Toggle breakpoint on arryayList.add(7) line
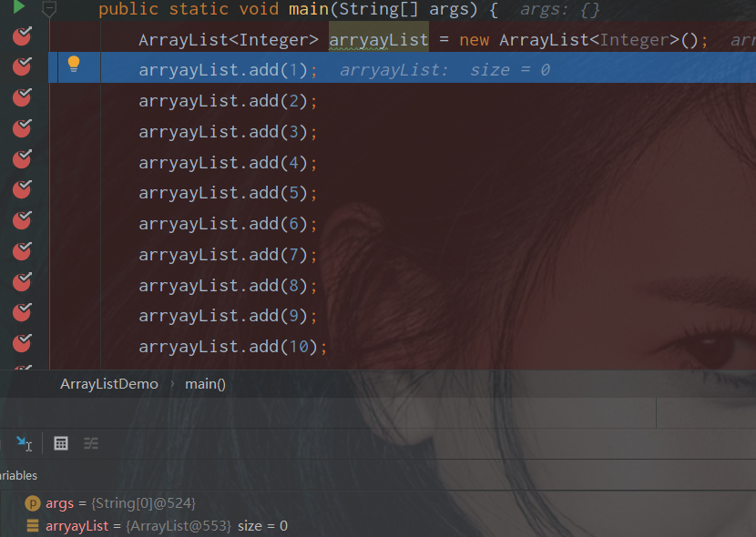Viewport: 756px width, 537px height. point(22,251)
